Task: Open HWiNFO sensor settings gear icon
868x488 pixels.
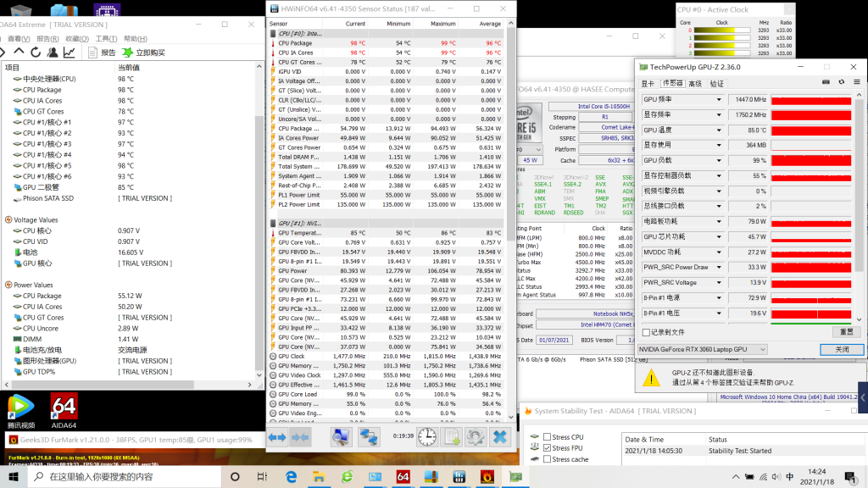Action: pos(476,436)
